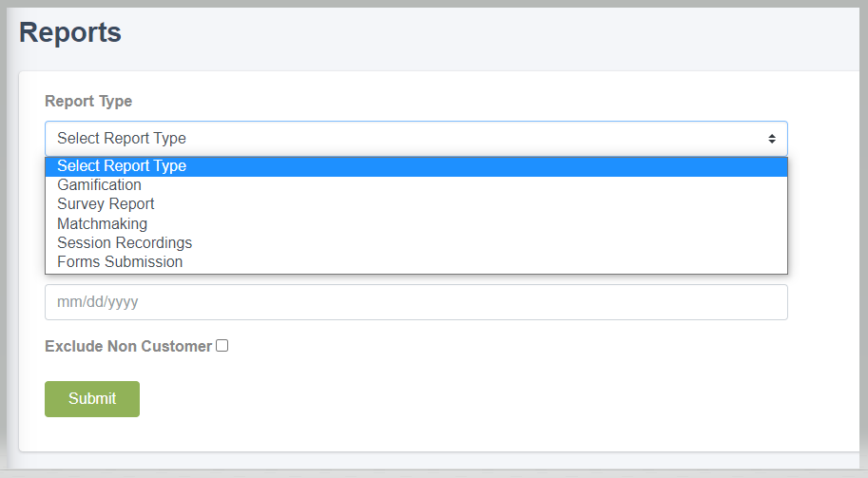Focus the mm/dd/yyyy date field
This screenshot has height=478, width=868.
coord(416,302)
